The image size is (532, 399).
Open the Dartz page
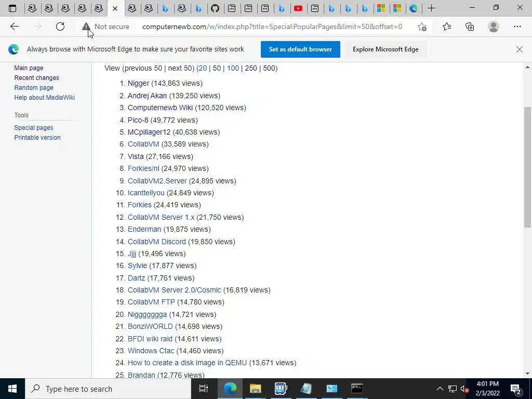[136, 278]
